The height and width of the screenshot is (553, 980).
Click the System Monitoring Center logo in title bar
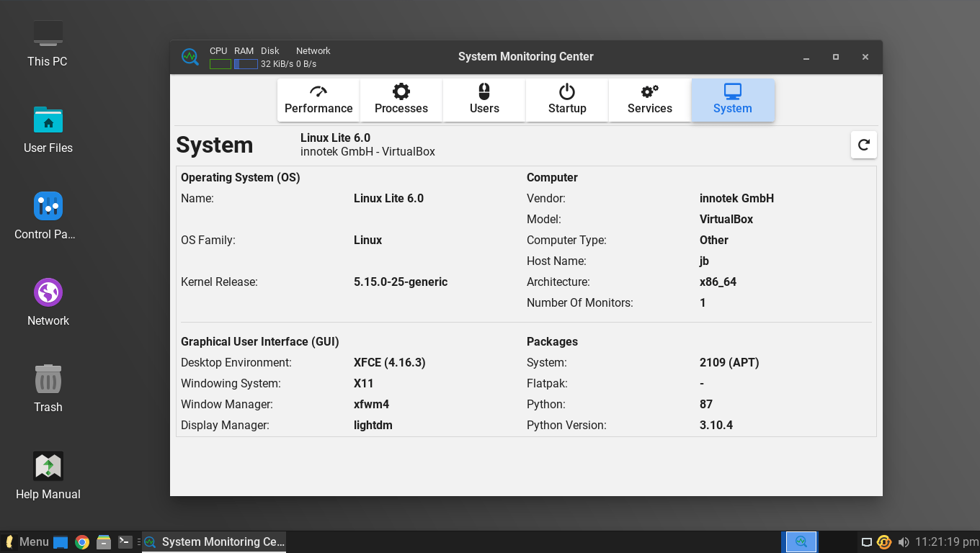(x=190, y=57)
